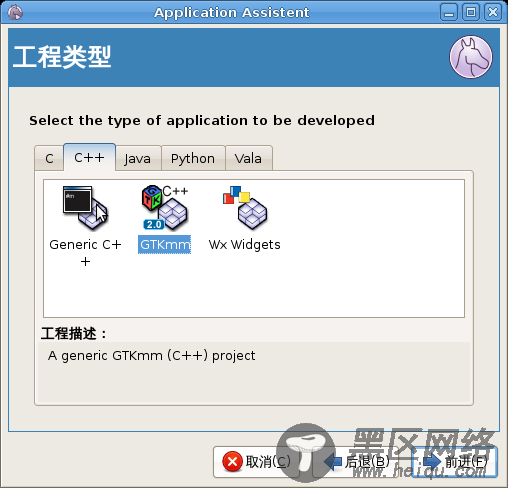Screen dimensions: 508x488
Task: Click the Wx Widgets label text
Action: pyautogui.click(x=245, y=245)
